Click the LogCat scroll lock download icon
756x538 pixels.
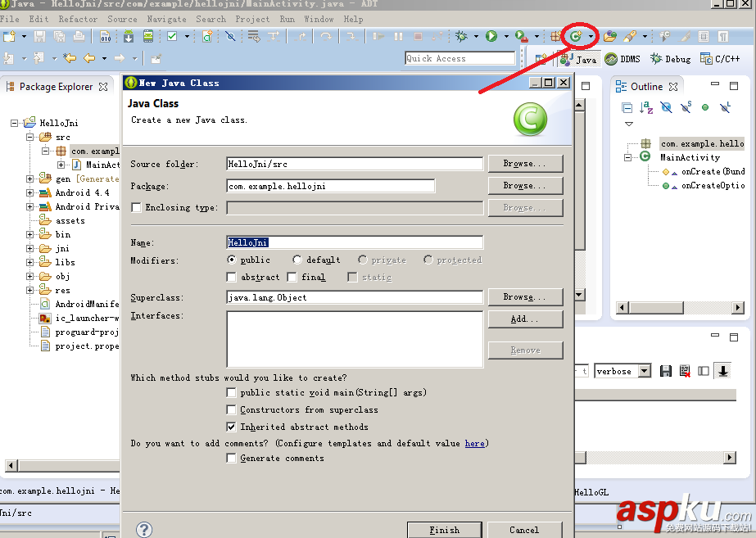pos(723,371)
